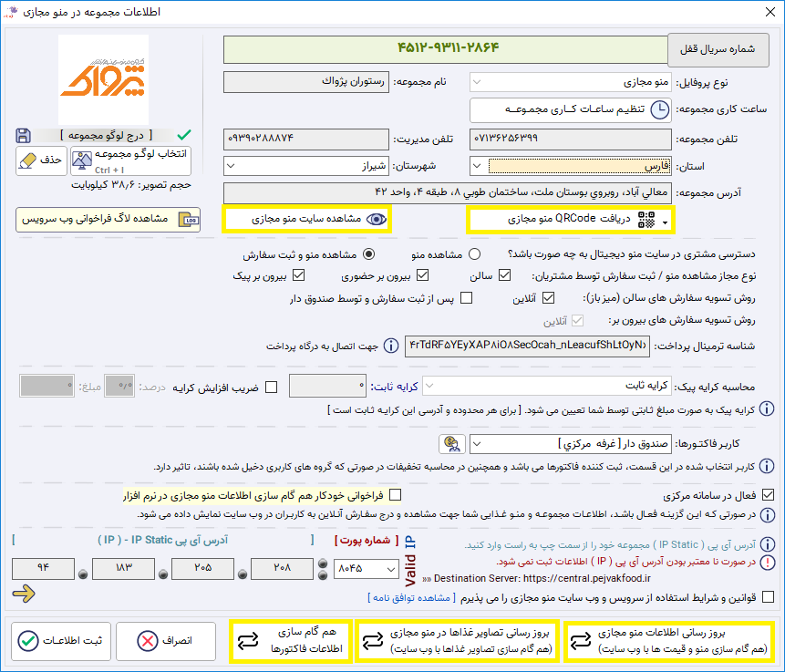Viewport: 785px width, 672px height.
Task: Open the نوع پروفایل dropdown
Action: pyautogui.click(x=571, y=82)
